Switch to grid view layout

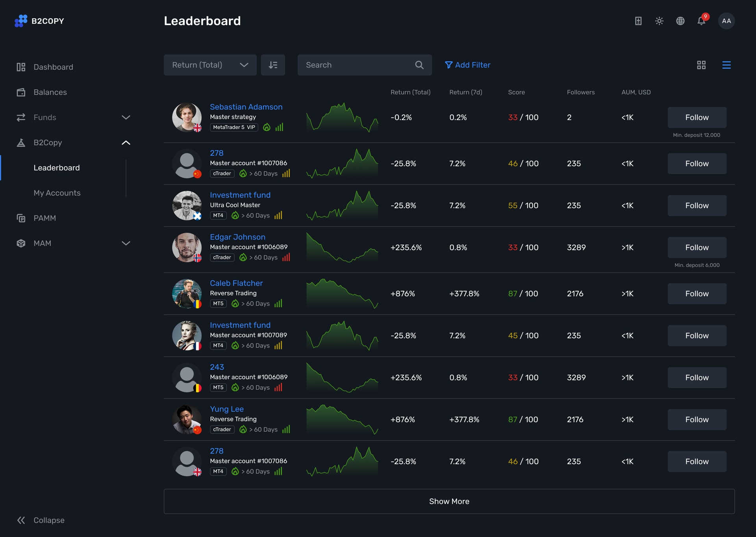pyautogui.click(x=701, y=65)
